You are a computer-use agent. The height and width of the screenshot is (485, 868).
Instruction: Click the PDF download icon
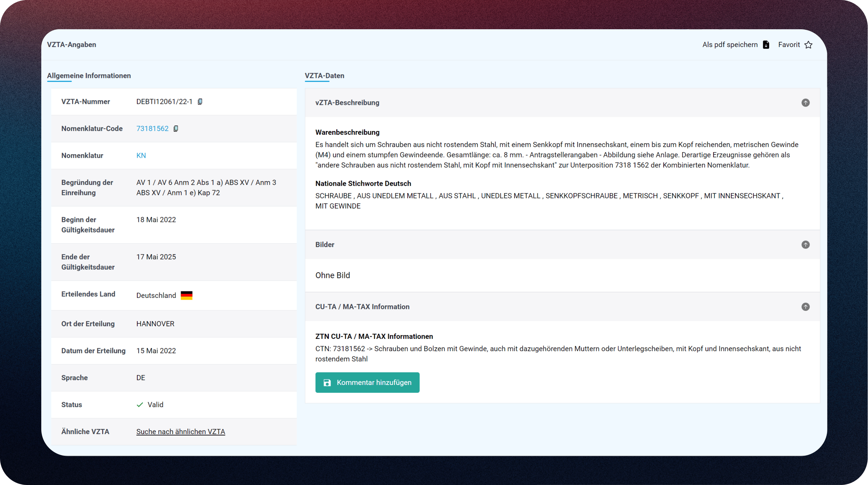pyautogui.click(x=766, y=45)
